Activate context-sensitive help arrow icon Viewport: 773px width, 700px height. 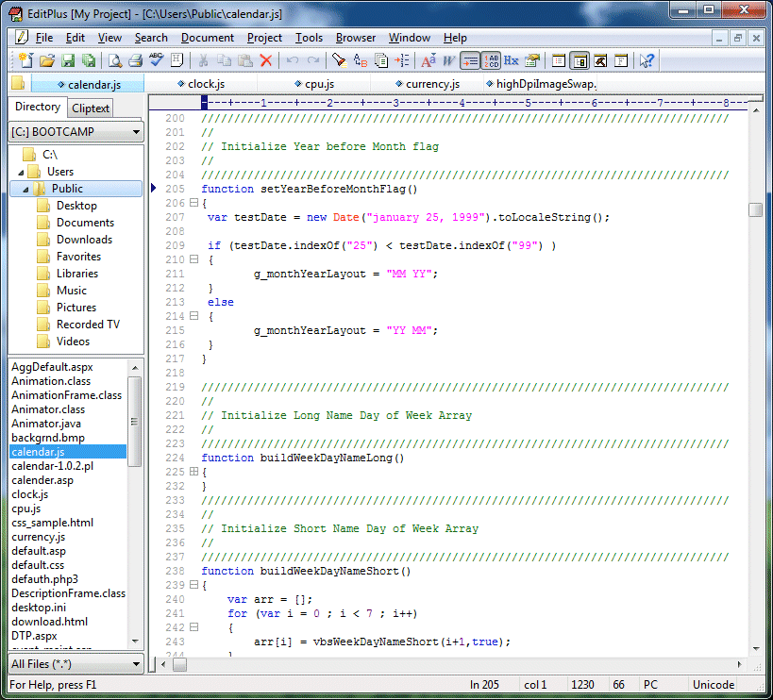tap(647, 60)
